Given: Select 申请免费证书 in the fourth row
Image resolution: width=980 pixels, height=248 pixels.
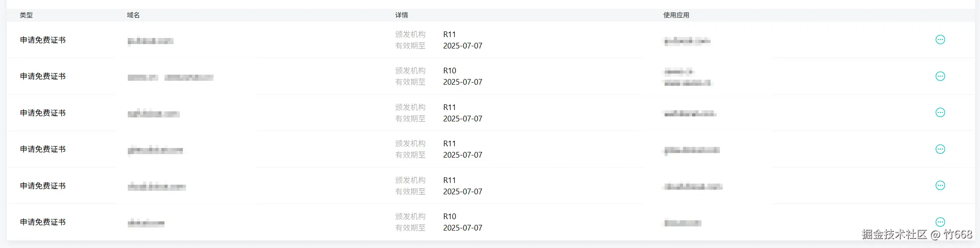Looking at the screenshot, I should pyautogui.click(x=43, y=149).
